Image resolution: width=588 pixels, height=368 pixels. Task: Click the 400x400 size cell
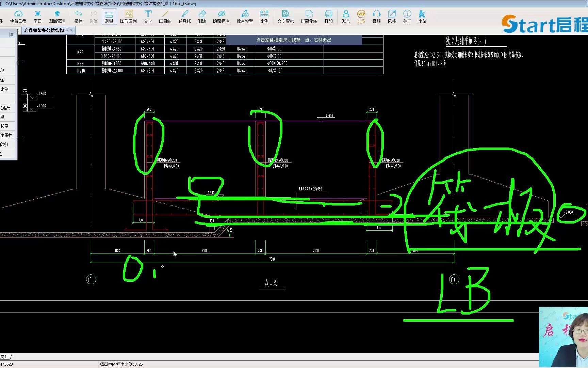148,63
